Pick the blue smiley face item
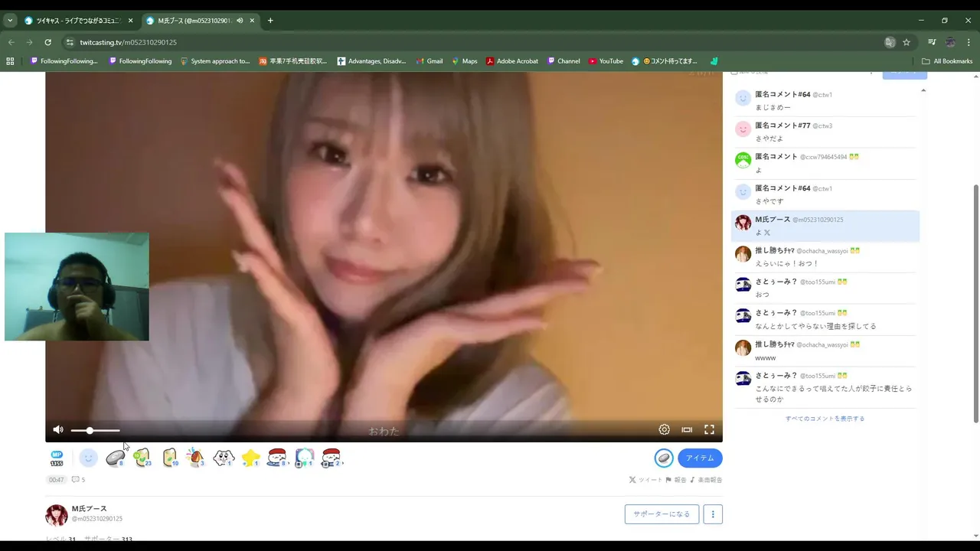Image resolution: width=980 pixels, height=551 pixels. click(89, 458)
